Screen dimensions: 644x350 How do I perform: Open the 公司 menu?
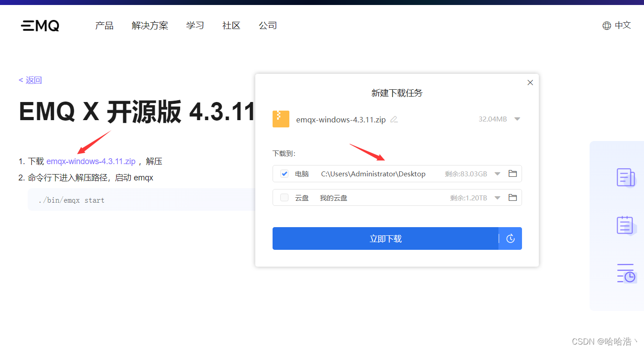point(268,26)
